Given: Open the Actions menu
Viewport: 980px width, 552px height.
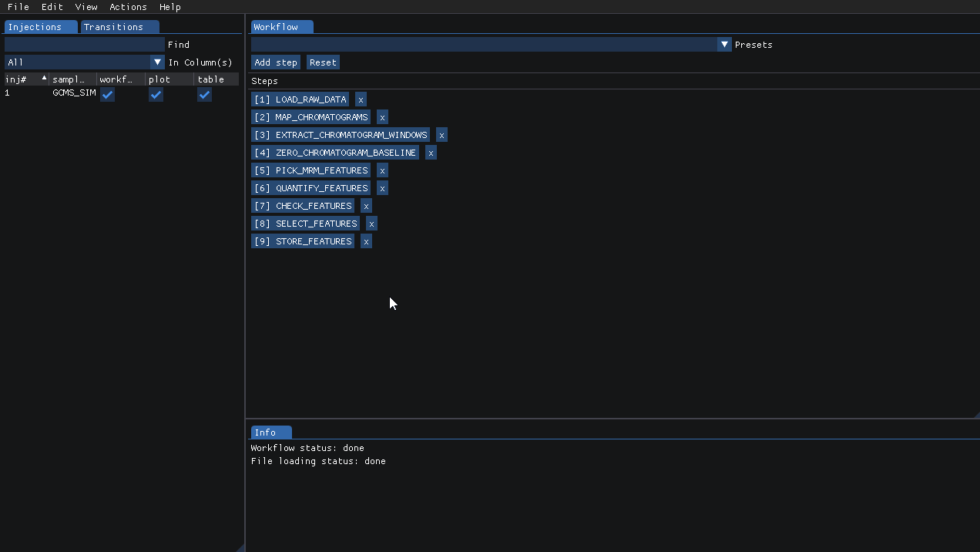Looking at the screenshot, I should tap(128, 7).
